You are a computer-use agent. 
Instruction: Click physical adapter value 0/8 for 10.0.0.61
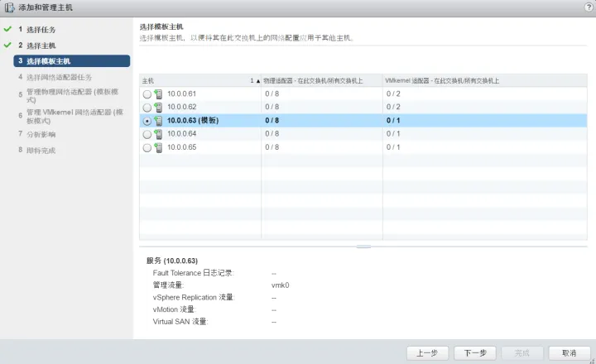[x=272, y=93]
